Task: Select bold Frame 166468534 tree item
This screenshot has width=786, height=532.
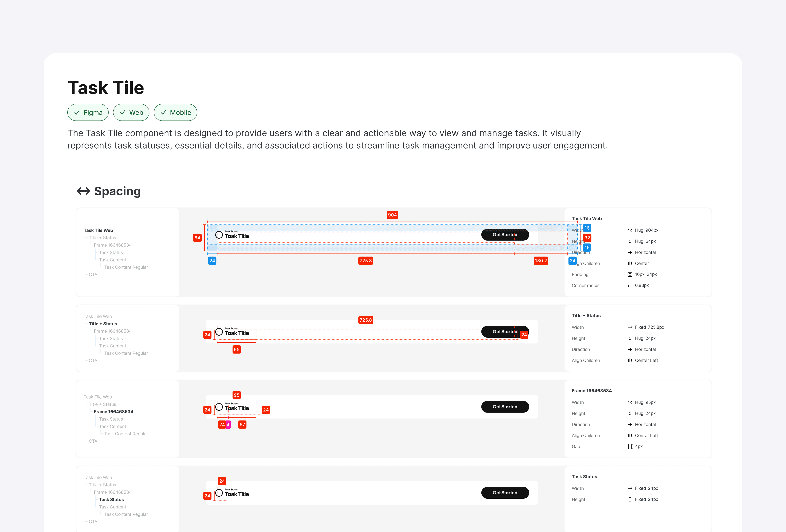Action: [114, 412]
